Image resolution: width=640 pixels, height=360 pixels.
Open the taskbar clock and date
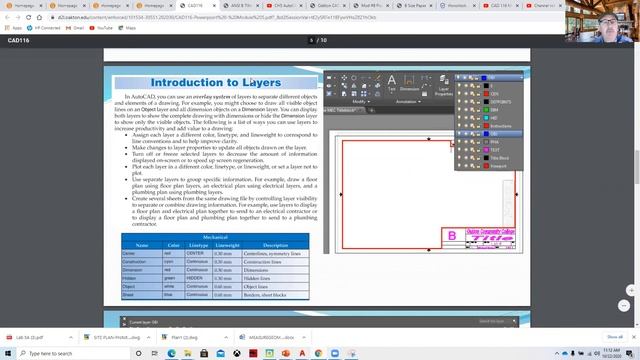coord(611,353)
